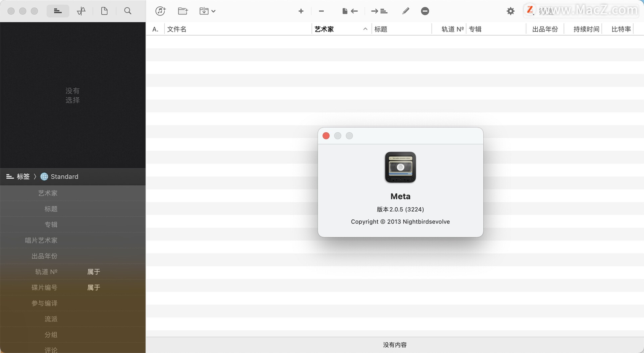This screenshot has width=644, height=353.
Task: Click the Meta app icon in About
Action: point(400,167)
